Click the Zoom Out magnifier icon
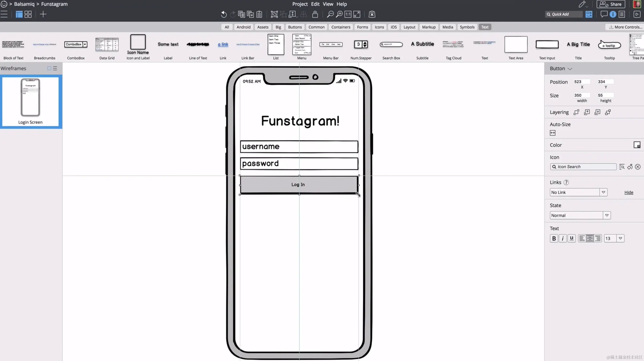The height and width of the screenshot is (361, 644). tap(330, 14)
